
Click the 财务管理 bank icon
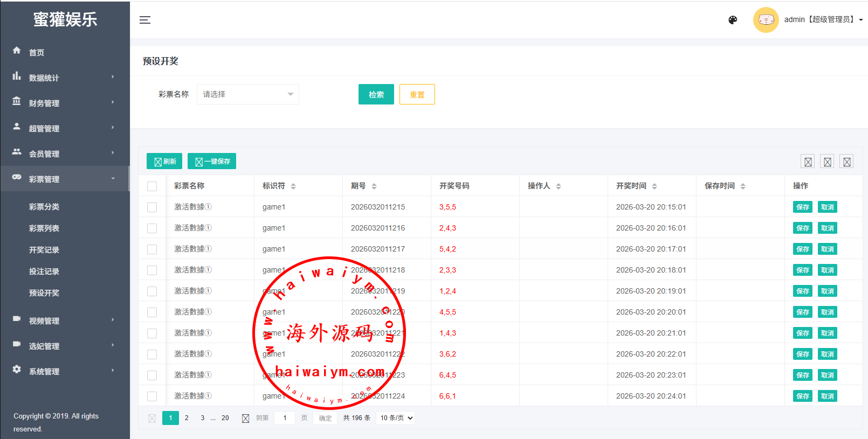[x=17, y=101]
